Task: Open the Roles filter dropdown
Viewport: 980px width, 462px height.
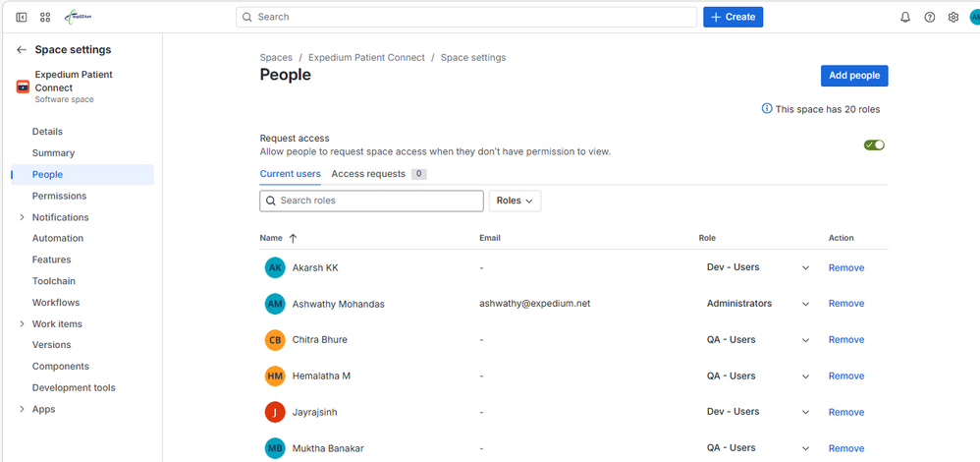Action: pos(515,201)
